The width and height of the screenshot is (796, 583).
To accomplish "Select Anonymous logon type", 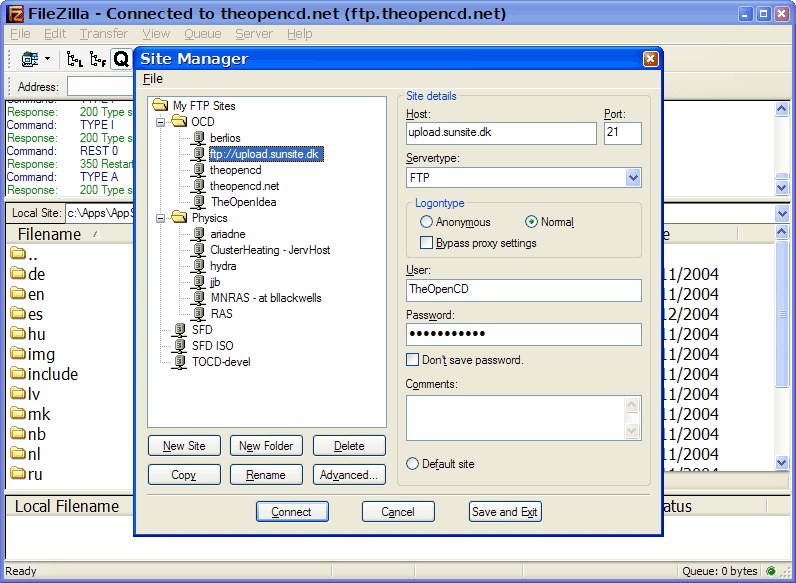I will point(426,222).
